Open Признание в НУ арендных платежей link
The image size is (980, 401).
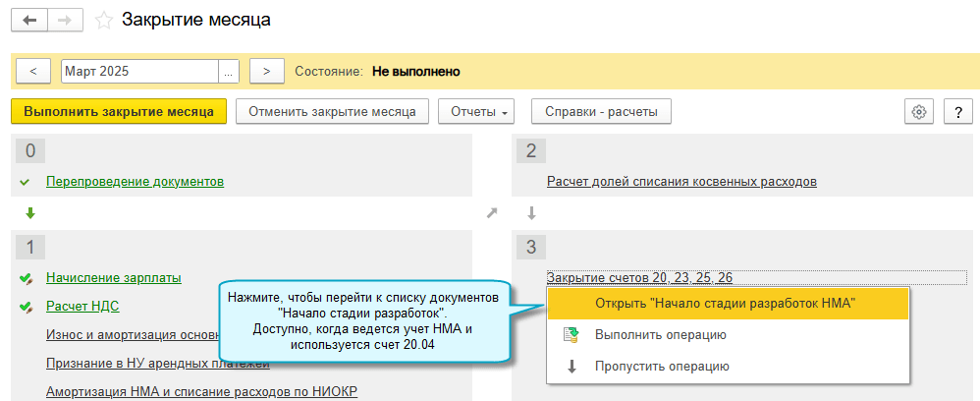(x=157, y=364)
